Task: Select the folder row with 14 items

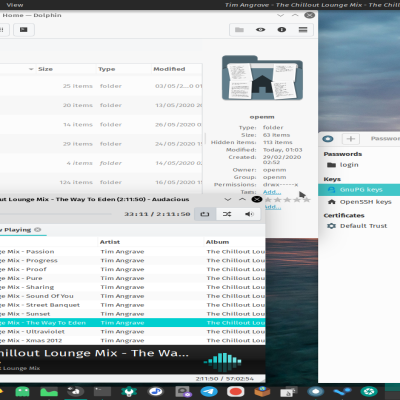Action: click(101, 125)
